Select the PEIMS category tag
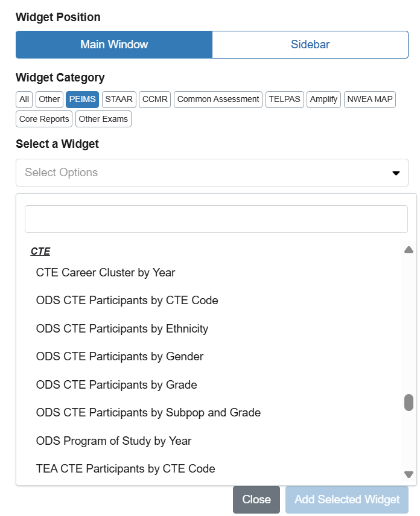 [x=82, y=99]
